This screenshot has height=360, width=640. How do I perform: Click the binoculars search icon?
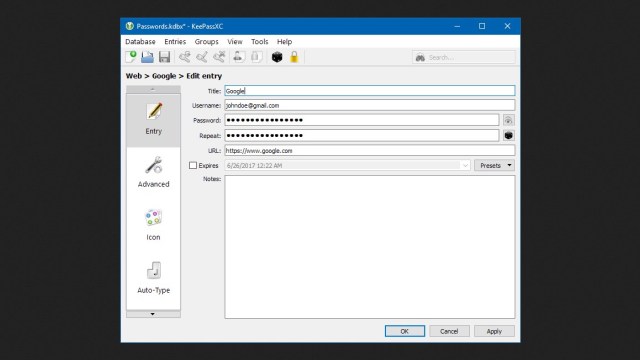[420, 58]
